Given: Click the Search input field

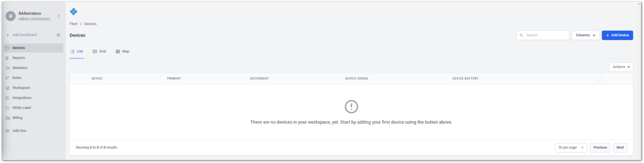Looking at the screenshot, I should click(x=543, y=35).
